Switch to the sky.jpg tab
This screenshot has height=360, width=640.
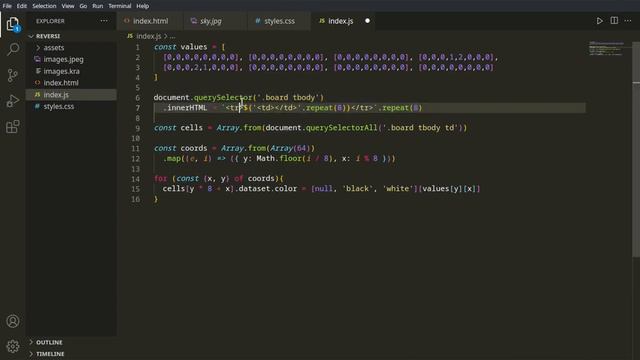(x=214, y=21)
